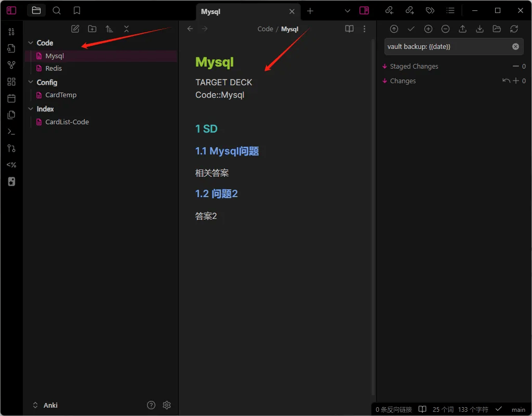Open a new tab

coord(310,11)
